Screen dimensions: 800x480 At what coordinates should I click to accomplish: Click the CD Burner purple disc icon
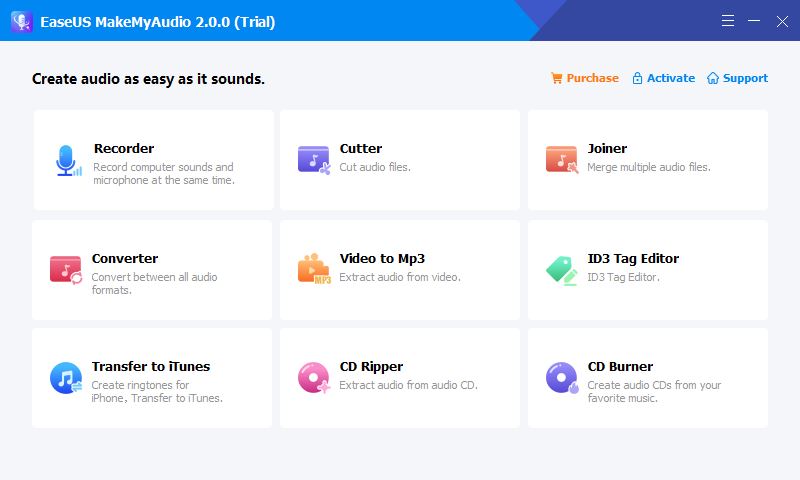[562, 377]
